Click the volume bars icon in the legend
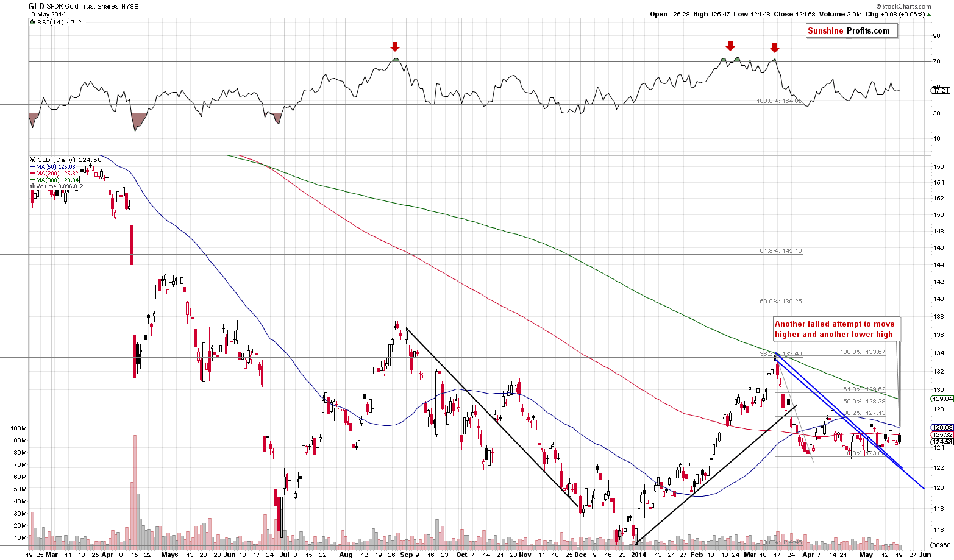Screen dimensions: 954x560 point(31,186)
